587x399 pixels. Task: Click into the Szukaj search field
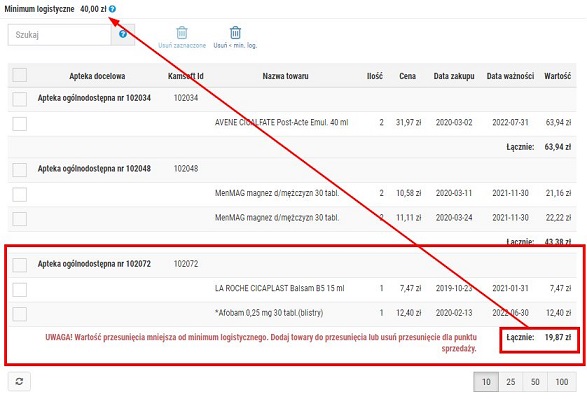(60, 35)
